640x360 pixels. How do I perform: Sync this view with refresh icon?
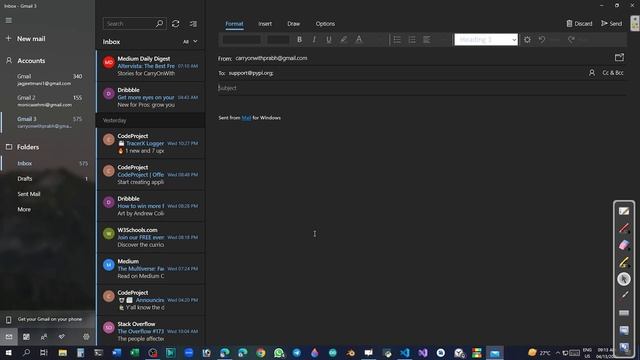tap(176, 24)
